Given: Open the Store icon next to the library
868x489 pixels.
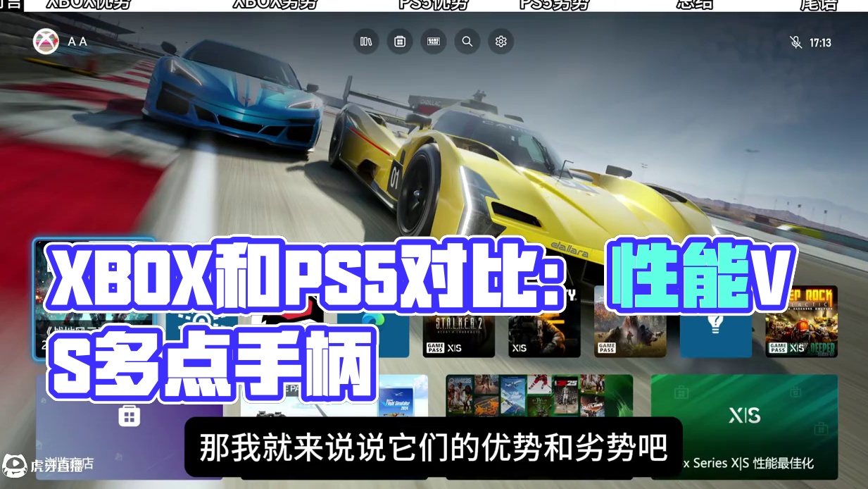Looking at the screenshot, I should pyautogui.click(x=400, y=42).
